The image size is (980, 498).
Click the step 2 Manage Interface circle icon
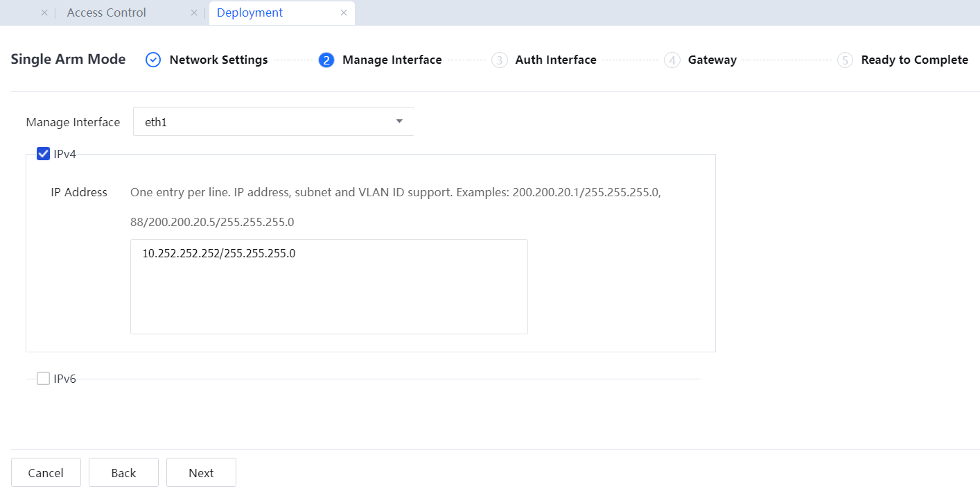coord(326,60)
